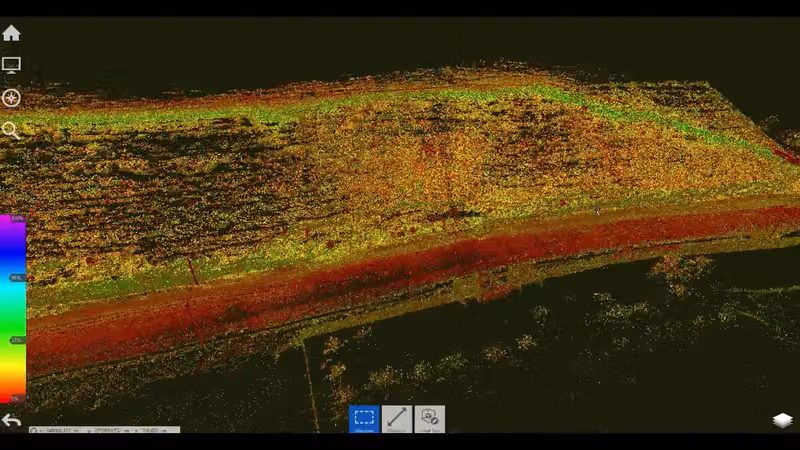Go to the Home view
800x450 pixels.
coord(11,33)
